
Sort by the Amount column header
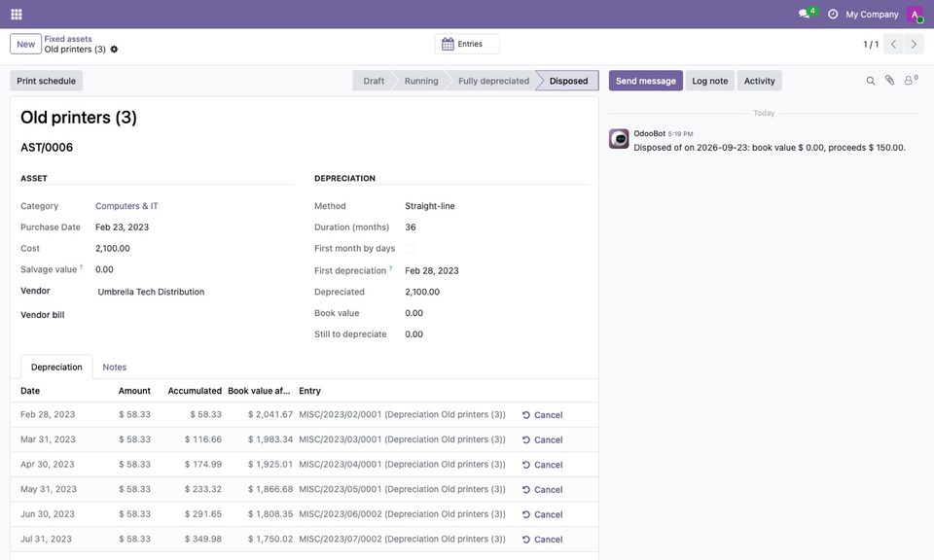(x=134, y=391)
